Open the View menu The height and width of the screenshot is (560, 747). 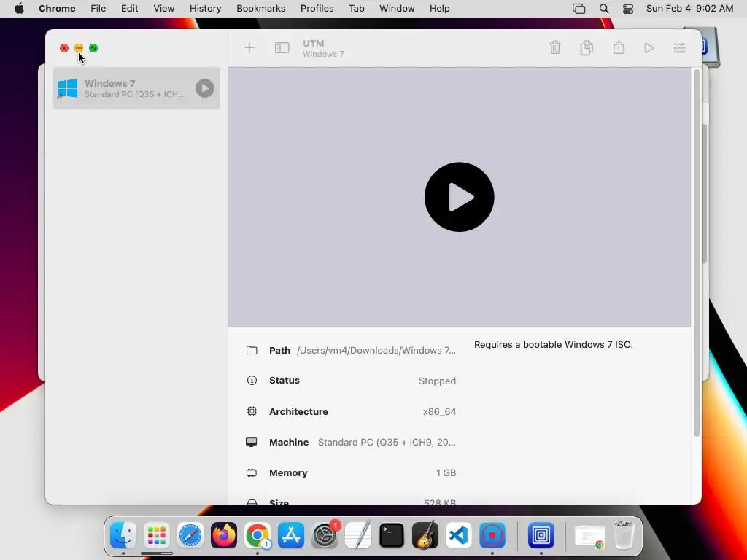[164, 9]
